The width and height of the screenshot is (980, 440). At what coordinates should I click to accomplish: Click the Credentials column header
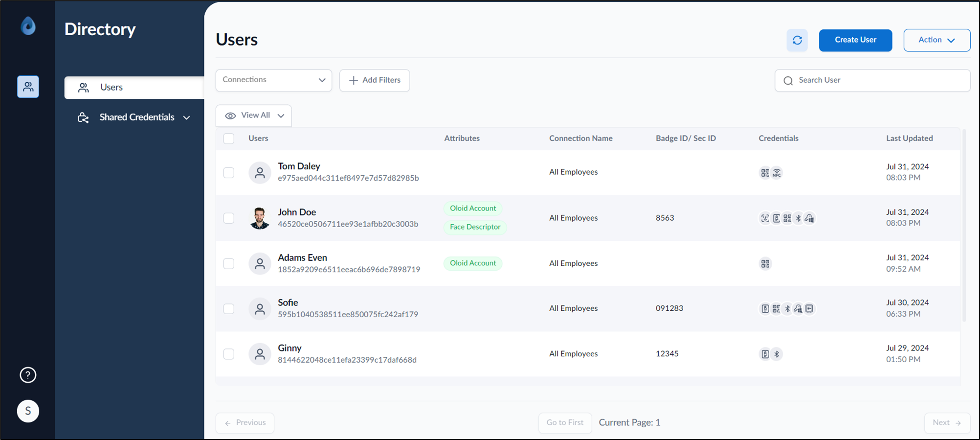click(779, 139)
